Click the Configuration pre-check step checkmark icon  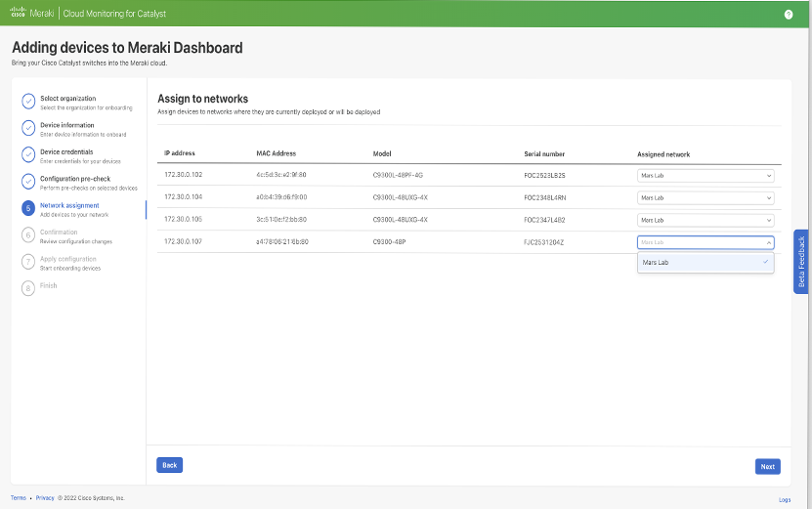[28, 182]
